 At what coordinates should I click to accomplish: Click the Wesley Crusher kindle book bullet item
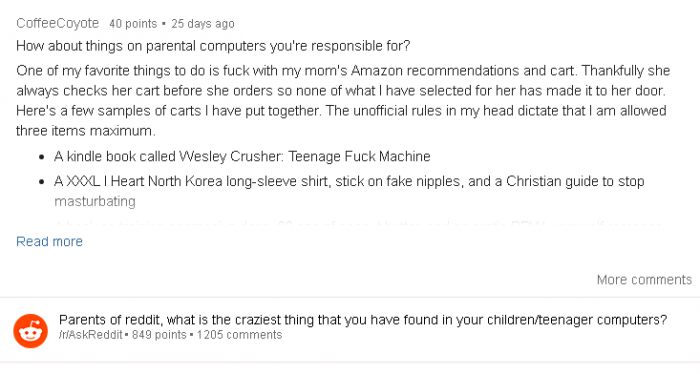coord(242,156)
